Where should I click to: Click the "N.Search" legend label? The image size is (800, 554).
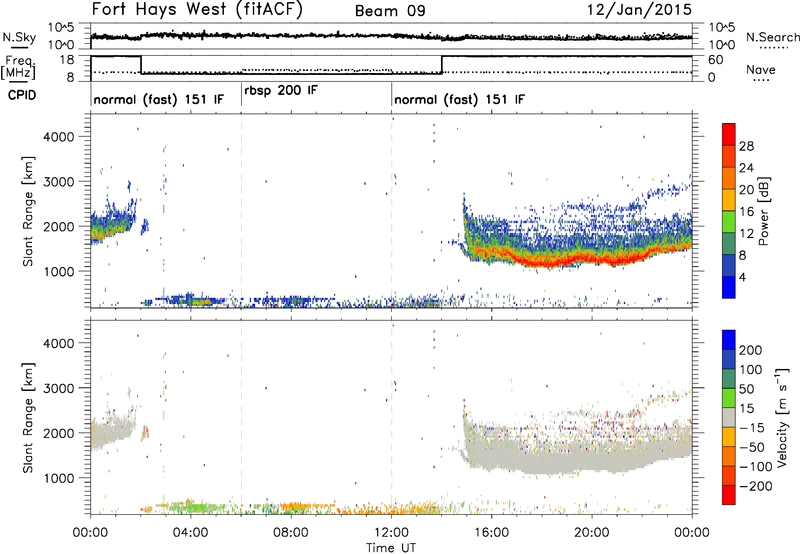pos(772,37)
